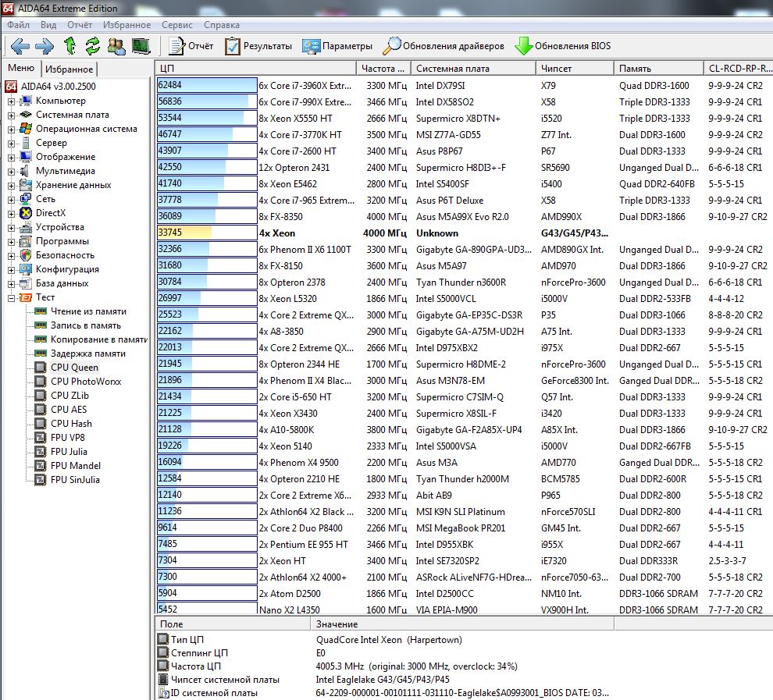Switch to the Избранное tab

(x=68, y=69)
